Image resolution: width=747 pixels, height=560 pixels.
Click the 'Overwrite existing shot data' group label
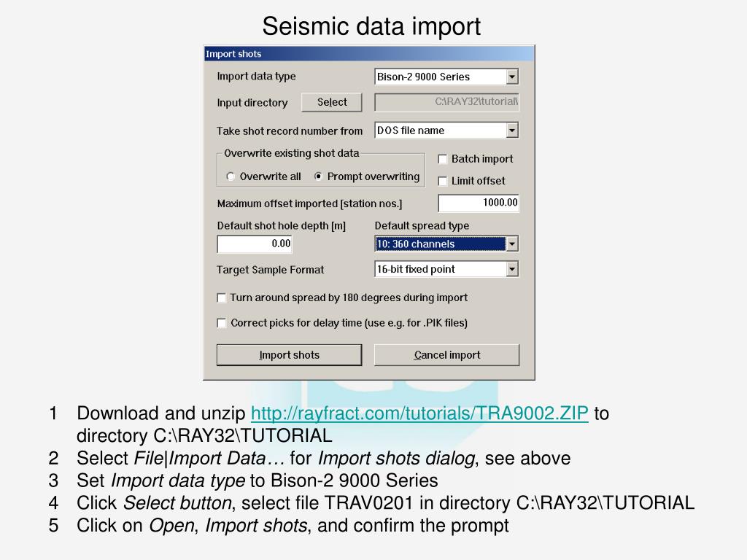coord(292,153)
